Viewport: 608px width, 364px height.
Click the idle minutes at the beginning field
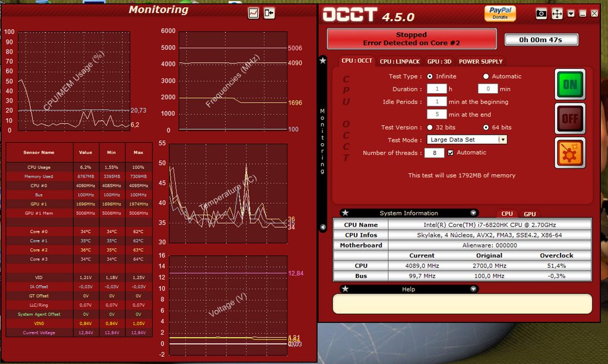pos(436,102)
